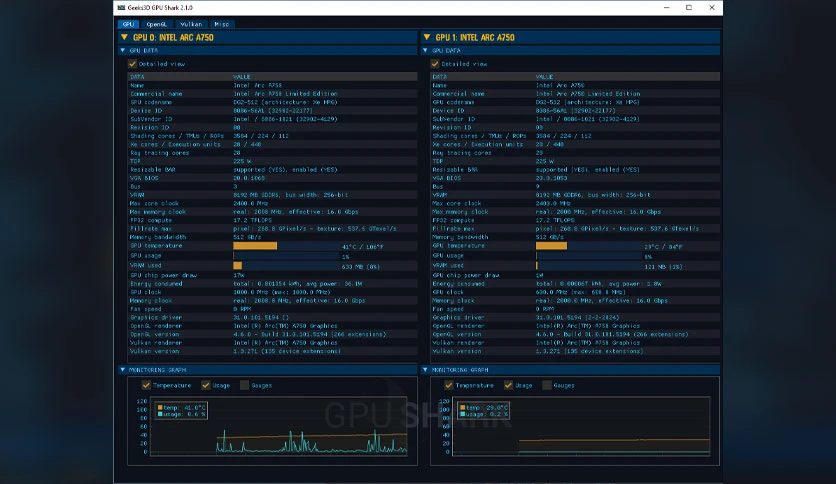
Task: Collapse GPU DATA under GPU 1
Action: pyautogui.click(x=425, y=50)
